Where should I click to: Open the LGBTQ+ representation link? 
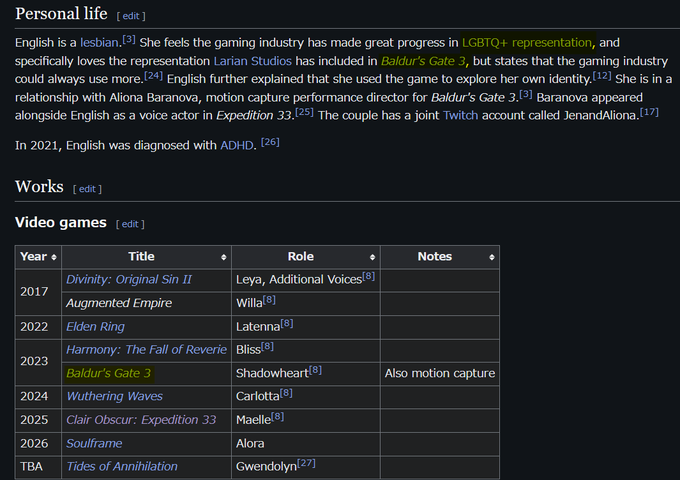point(526,42)
